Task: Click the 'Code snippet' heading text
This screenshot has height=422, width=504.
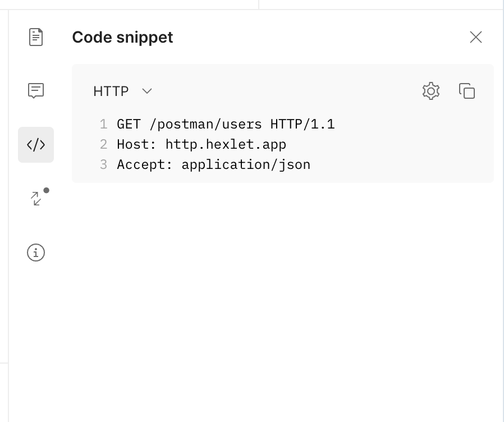Action: click(x=122, y=37)
